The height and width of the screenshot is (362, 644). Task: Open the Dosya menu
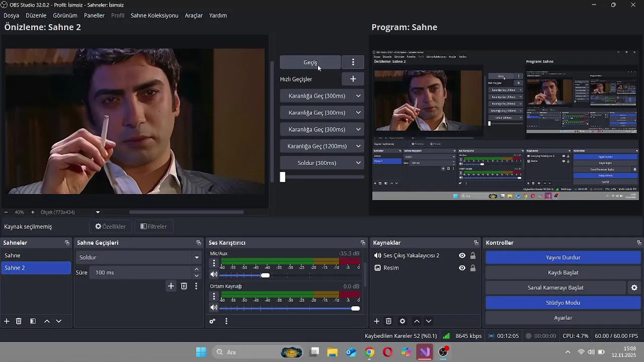point(12,16)
